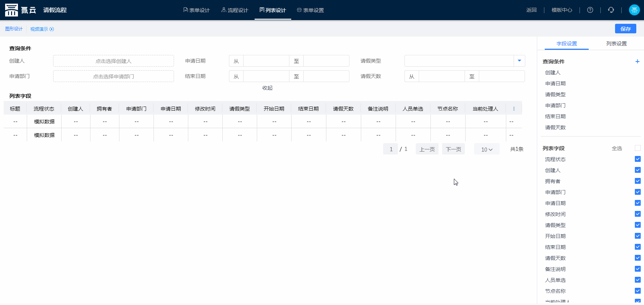Uncheck 申请部门 list field checkbox
Viewport: 644px width, 305px height.
tap(638, 192)
